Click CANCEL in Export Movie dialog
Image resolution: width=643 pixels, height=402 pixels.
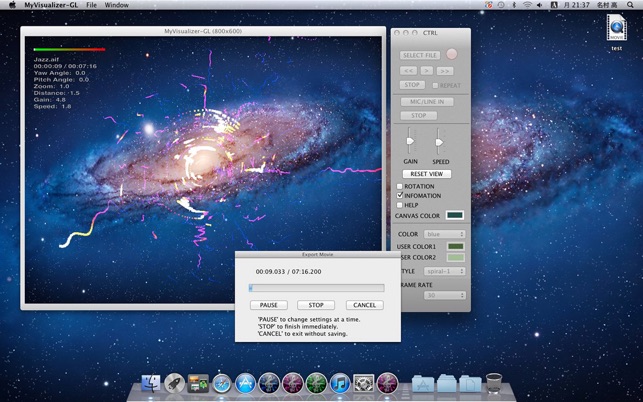click(365, 305)
